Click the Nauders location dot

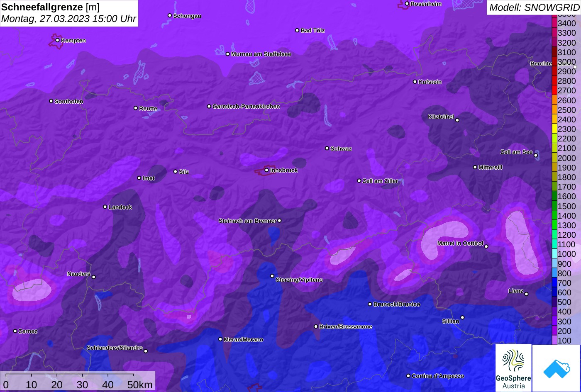[94, 277]
